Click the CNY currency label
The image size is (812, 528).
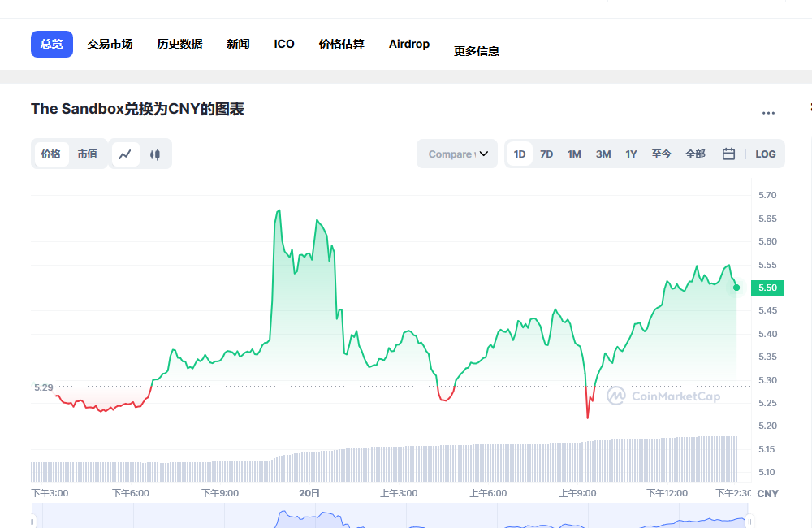tap(767, 494)
